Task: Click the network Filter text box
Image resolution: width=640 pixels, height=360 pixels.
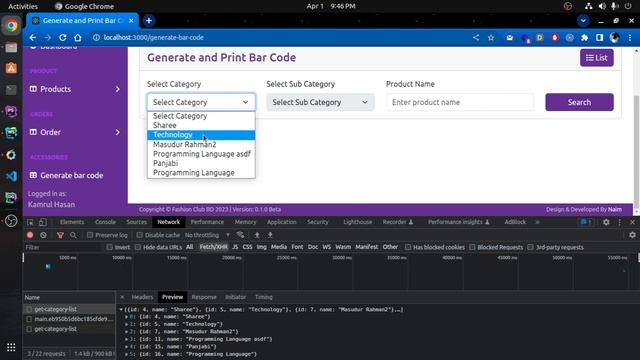Action: [x=62, y=247]
